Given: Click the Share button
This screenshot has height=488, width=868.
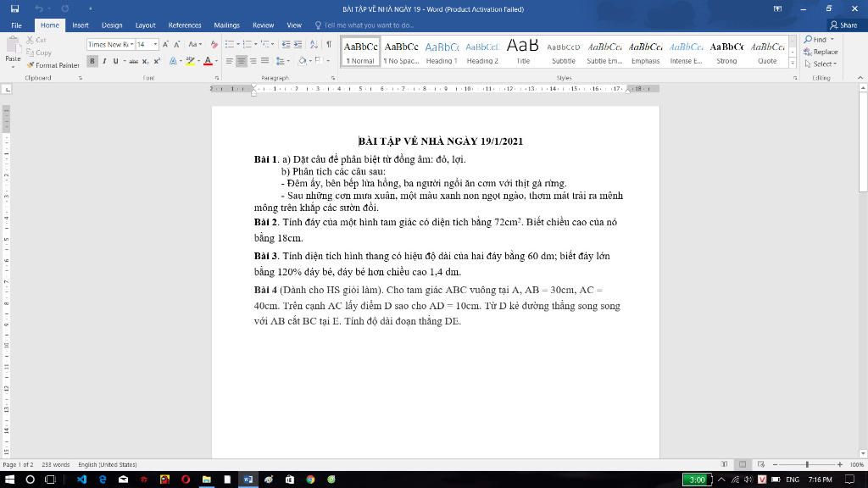Looking at the screenshot, I should (x=843, y=25).
